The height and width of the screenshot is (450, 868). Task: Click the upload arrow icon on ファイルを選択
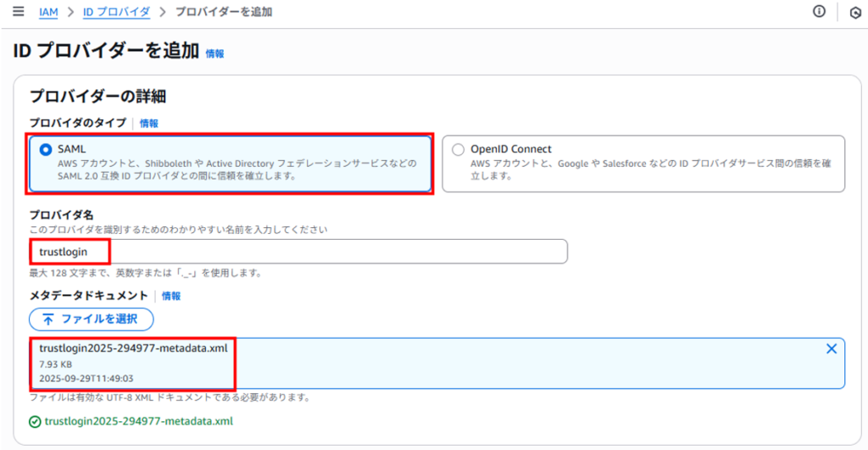coord(48,319)
